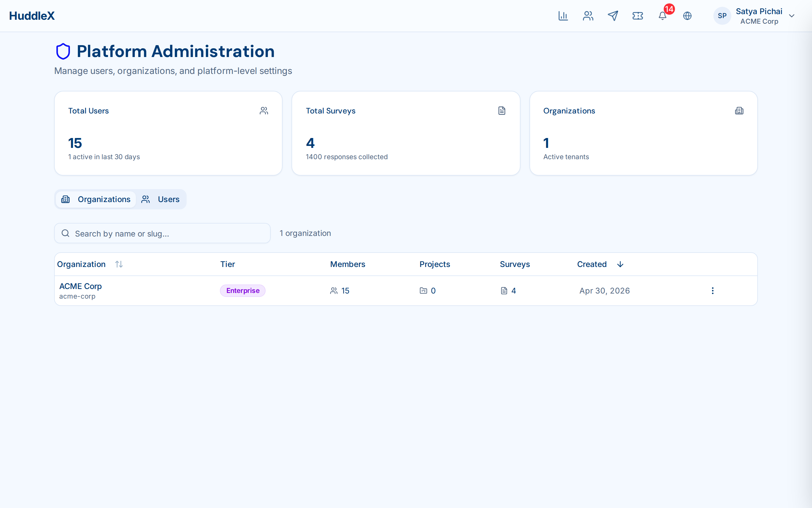Toggle Created column sort arrow
This screenshot has width=812, height=508.
tap(620, 264)
